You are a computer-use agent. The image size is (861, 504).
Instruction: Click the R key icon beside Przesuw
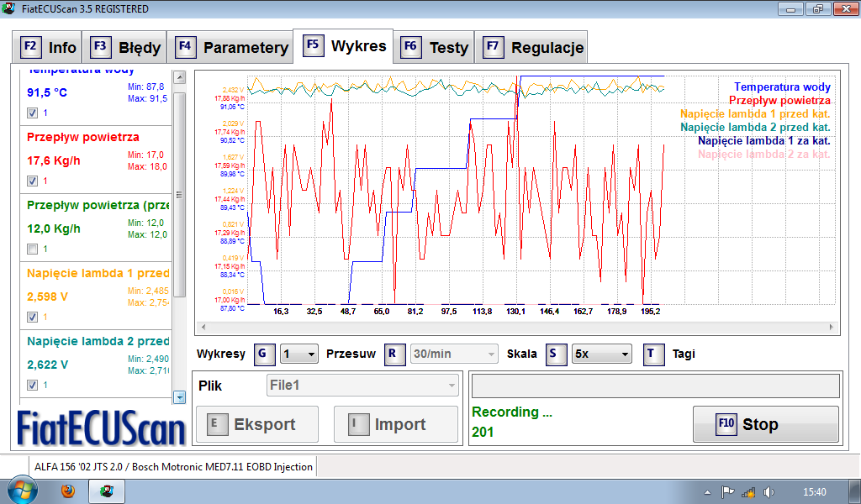[394, 354]
